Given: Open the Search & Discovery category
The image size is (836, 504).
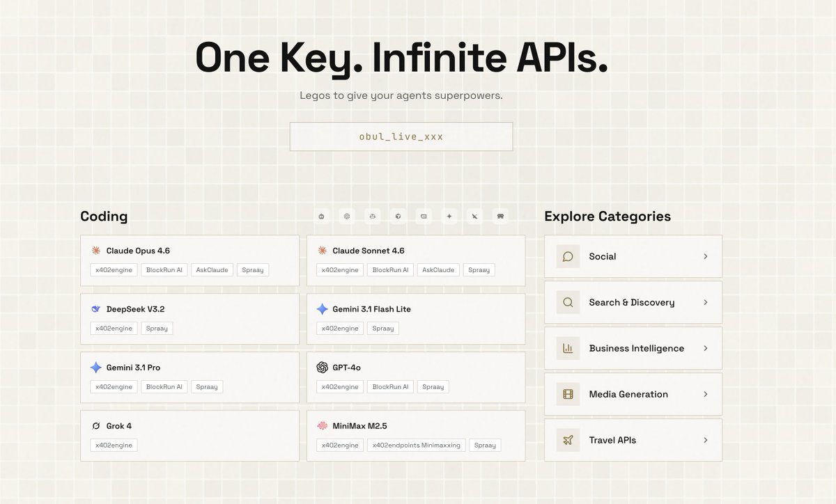Looking at the screenshot, I should pyautogui.click(x=633, y=302).
